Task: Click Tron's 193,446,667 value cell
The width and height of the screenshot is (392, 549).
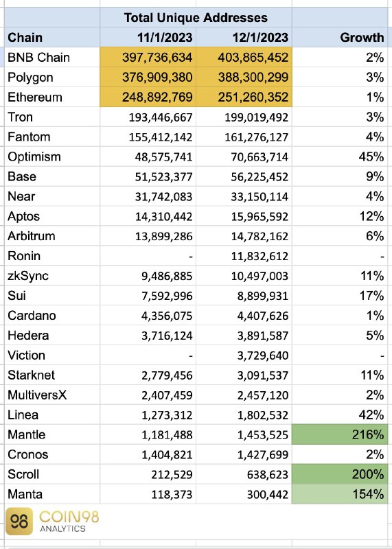Action: (148, 117)
